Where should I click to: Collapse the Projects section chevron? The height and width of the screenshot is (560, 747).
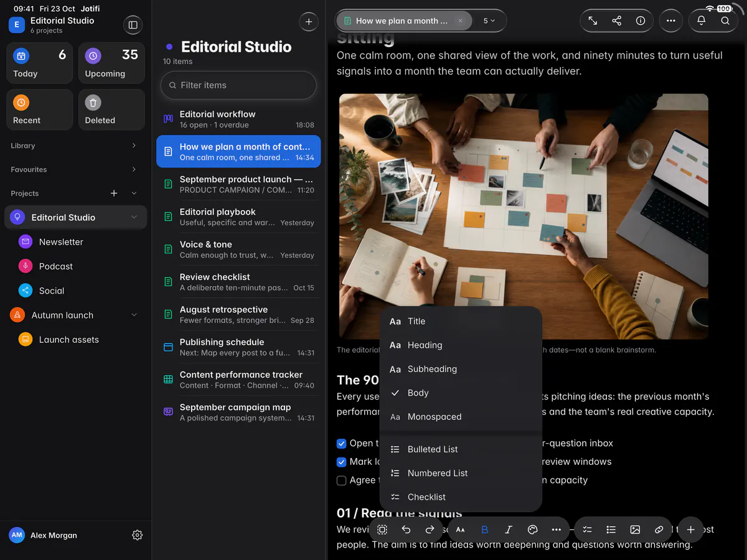coord(134,194)
